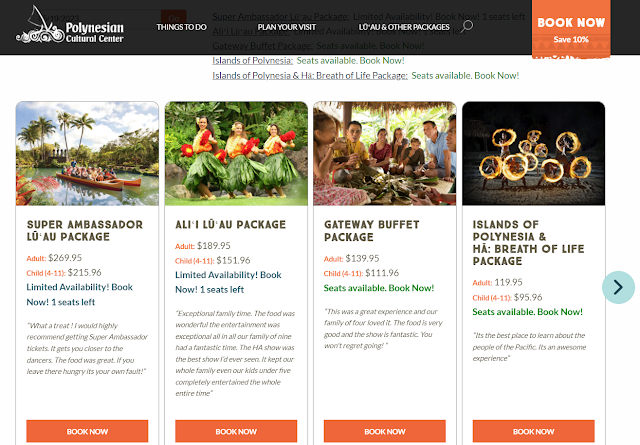This screenshot has height=445, width=640.
Task: Open the Things To Do menu
Action: pyautogui.click(x=181, y=27)
